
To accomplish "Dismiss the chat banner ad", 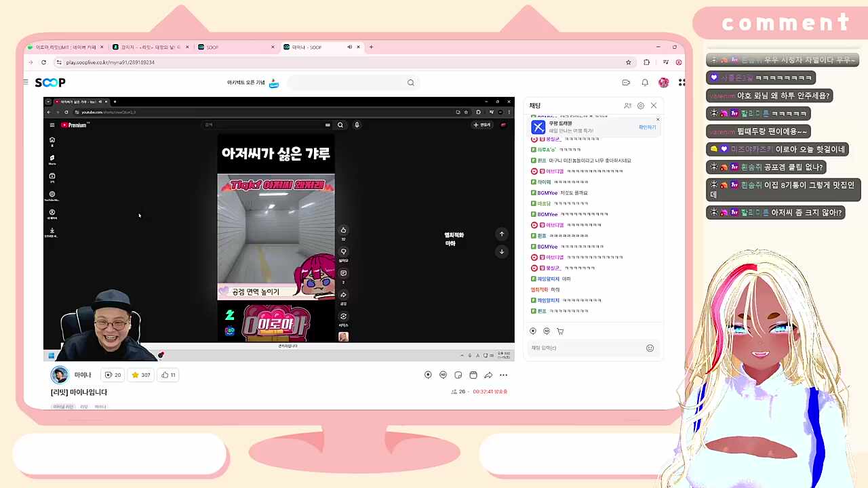I will point(657,119).
